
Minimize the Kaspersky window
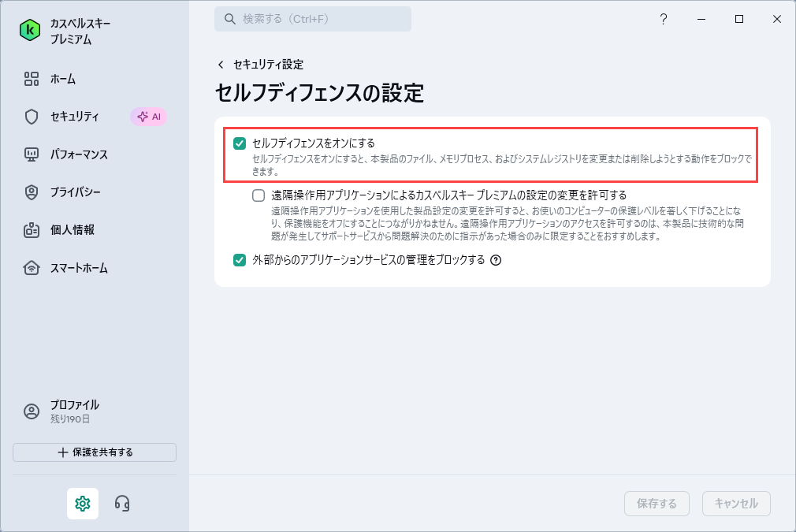tap(701, 19)
